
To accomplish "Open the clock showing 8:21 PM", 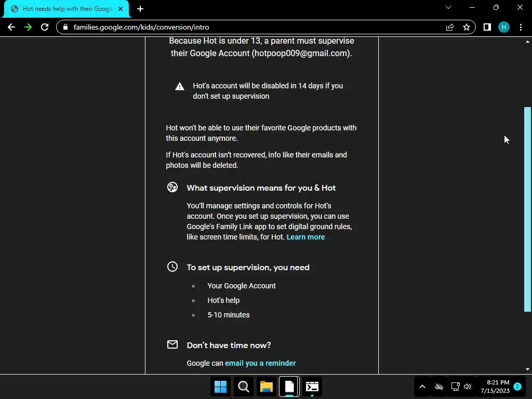I will [495, 387].
